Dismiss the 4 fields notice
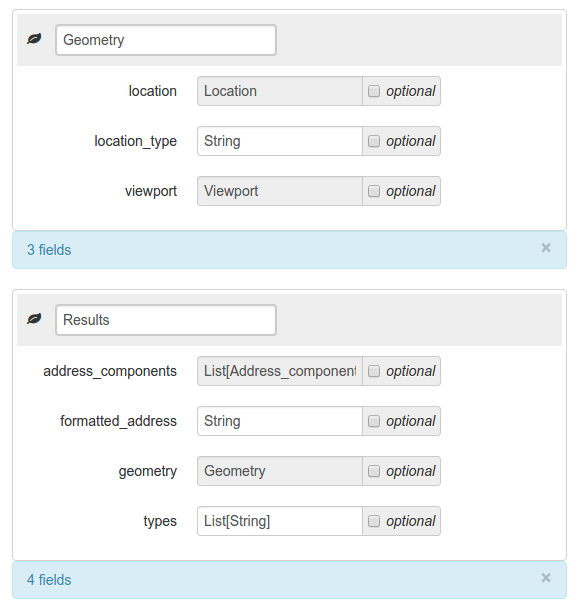580x613 pixels. tap(546, 578)
